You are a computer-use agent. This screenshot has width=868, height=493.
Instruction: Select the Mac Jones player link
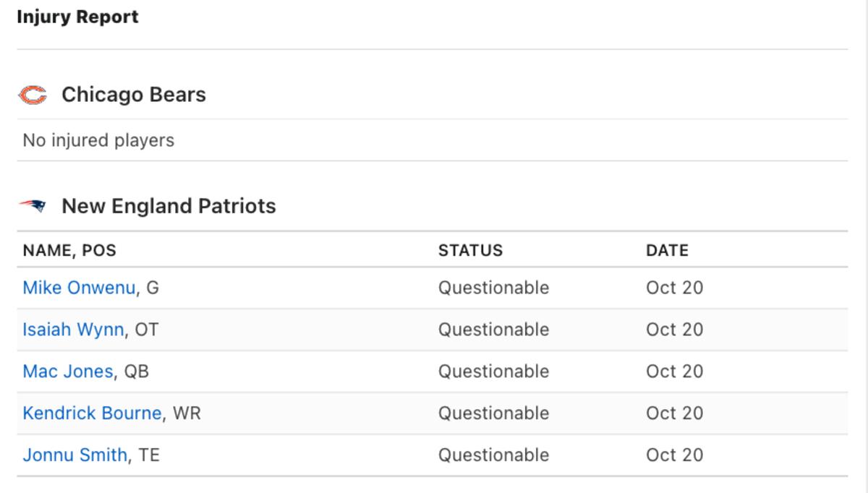tap(68, 372)
